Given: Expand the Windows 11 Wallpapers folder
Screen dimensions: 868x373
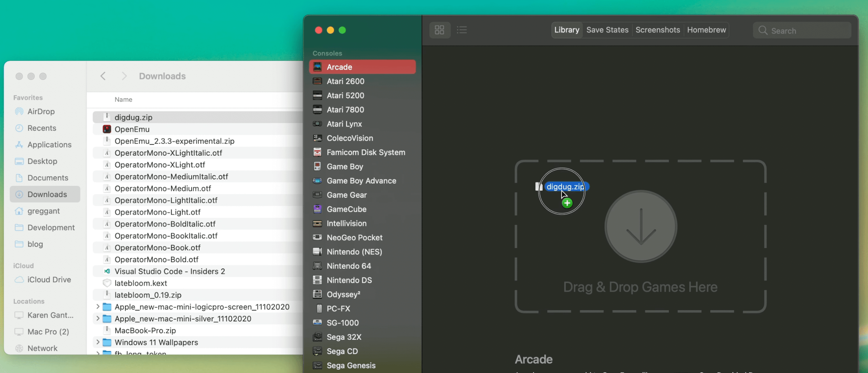Looking at the screenshot, I should coord(96,342).
